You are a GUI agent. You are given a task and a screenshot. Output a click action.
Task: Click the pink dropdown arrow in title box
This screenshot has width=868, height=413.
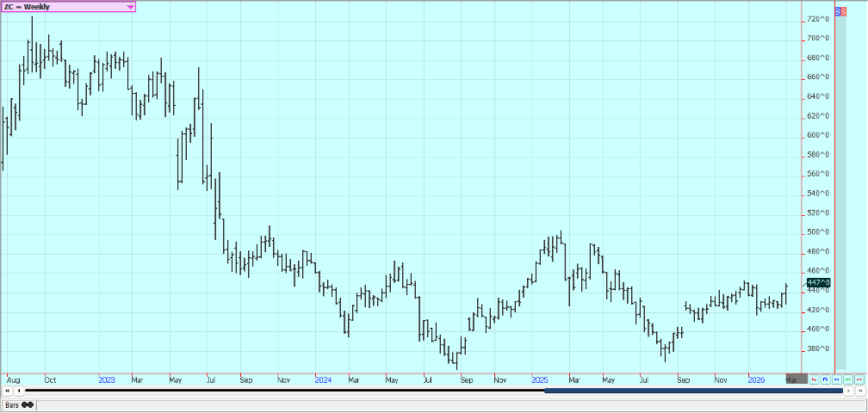(x=130, y=7)
